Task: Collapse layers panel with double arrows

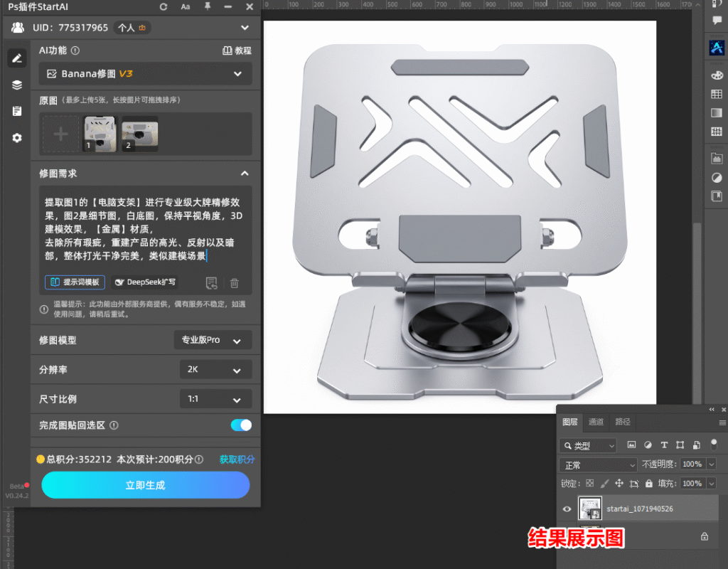Action: point(712,409)
